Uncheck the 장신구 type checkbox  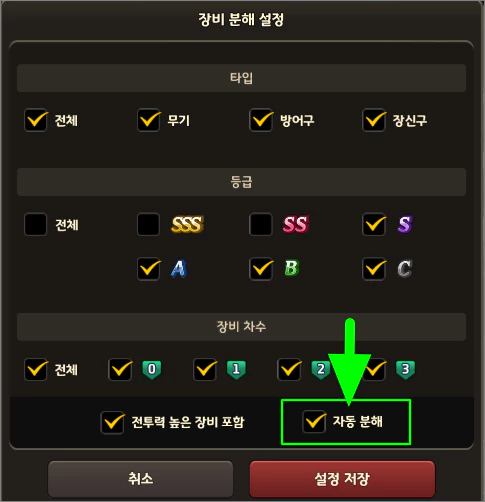[x=374, y=120]
